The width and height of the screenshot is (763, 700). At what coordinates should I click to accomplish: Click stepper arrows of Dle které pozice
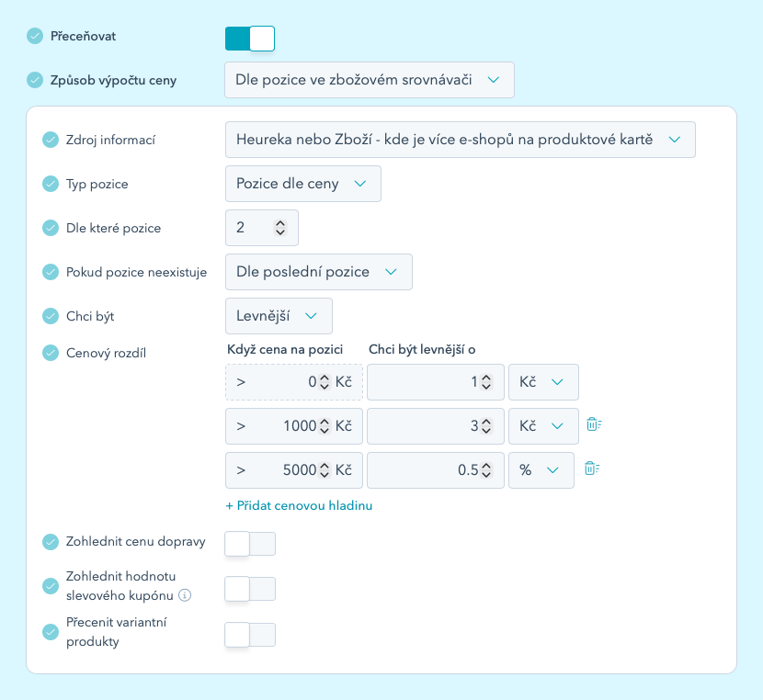(x=279, y=228)
